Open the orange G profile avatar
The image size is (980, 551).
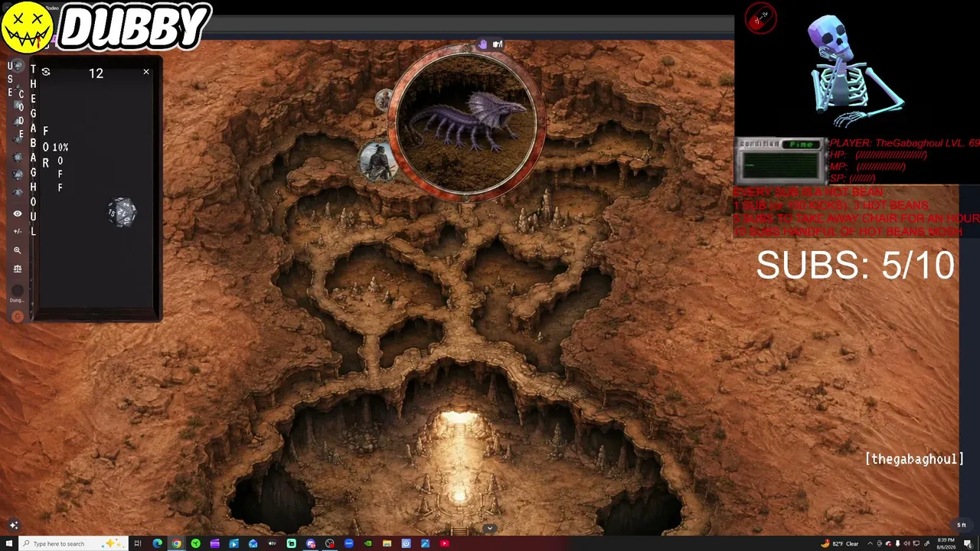tap(18, 316)
